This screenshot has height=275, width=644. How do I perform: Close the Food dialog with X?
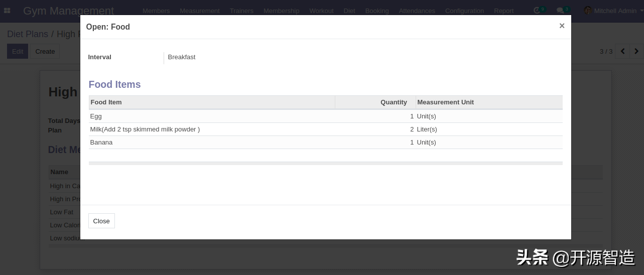562,26
